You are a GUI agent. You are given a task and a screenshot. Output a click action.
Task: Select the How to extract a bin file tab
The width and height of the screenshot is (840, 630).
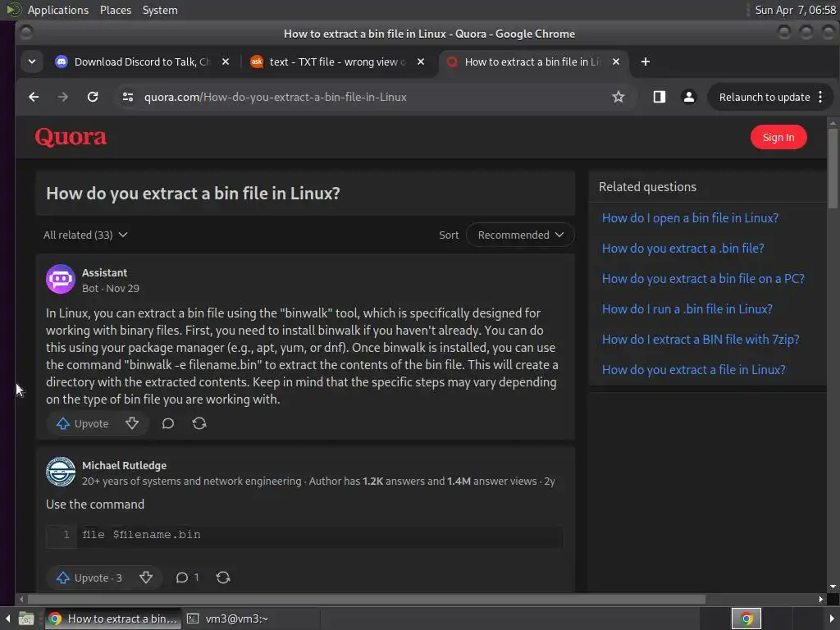click(532, 62)
